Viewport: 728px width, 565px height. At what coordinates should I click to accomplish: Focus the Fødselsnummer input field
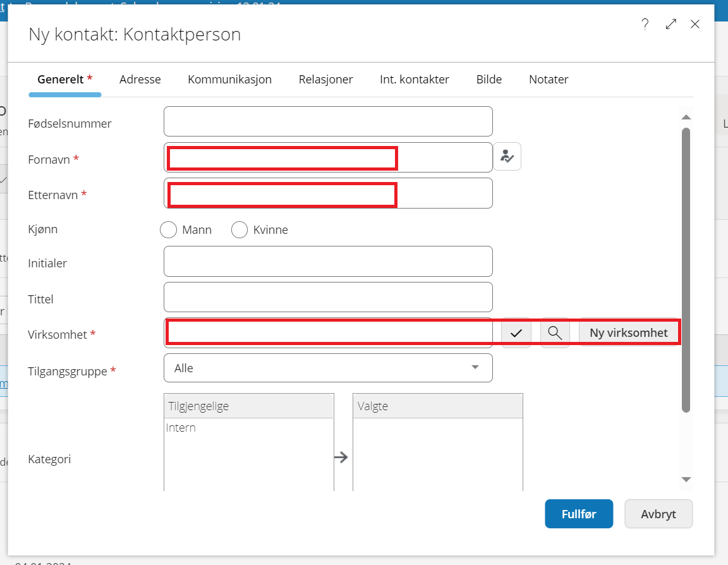coord(327,121)
